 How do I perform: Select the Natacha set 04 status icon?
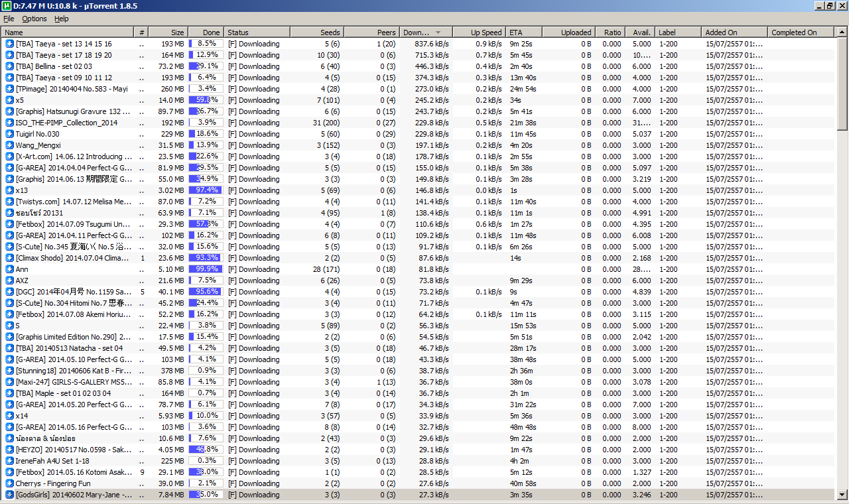9,348
